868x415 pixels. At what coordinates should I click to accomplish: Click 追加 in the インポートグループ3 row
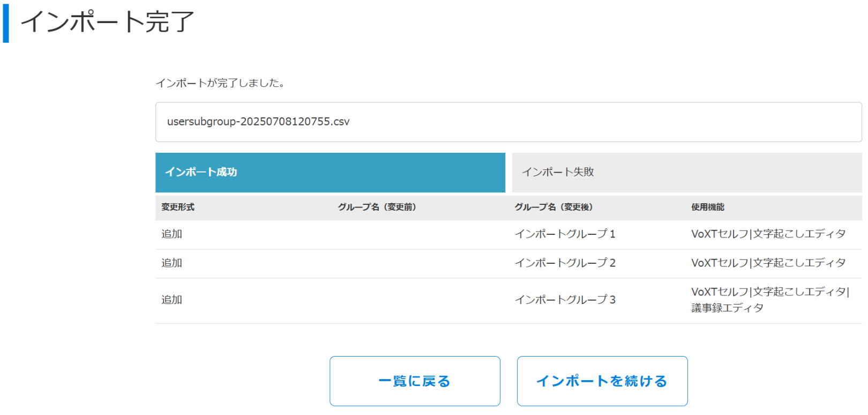pyautogui.click(x=172, y=300)
